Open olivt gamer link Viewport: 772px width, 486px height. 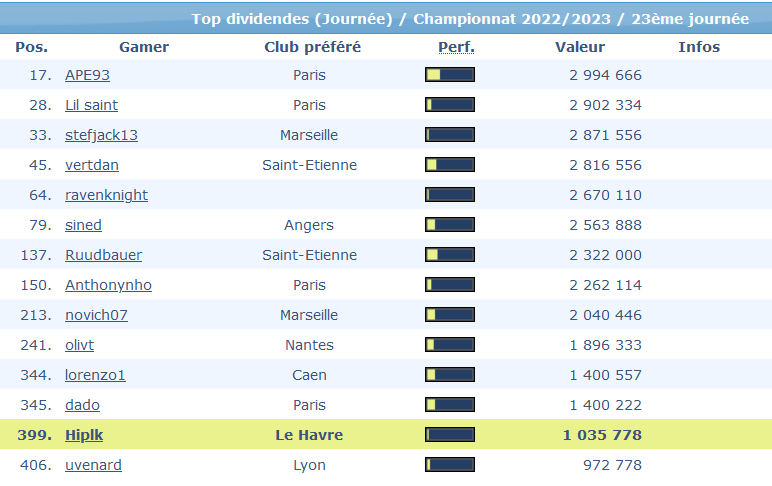(79, 345)
